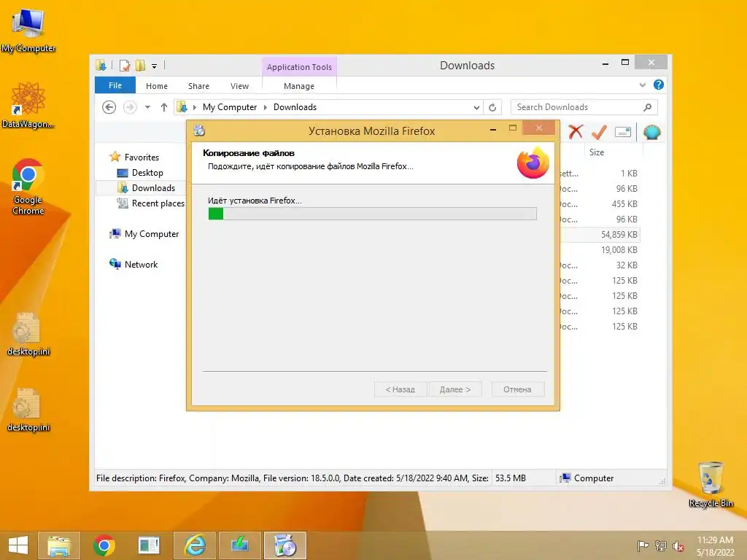
Task: Click the red X delete toolbar icon
Action: click(576, 132)
